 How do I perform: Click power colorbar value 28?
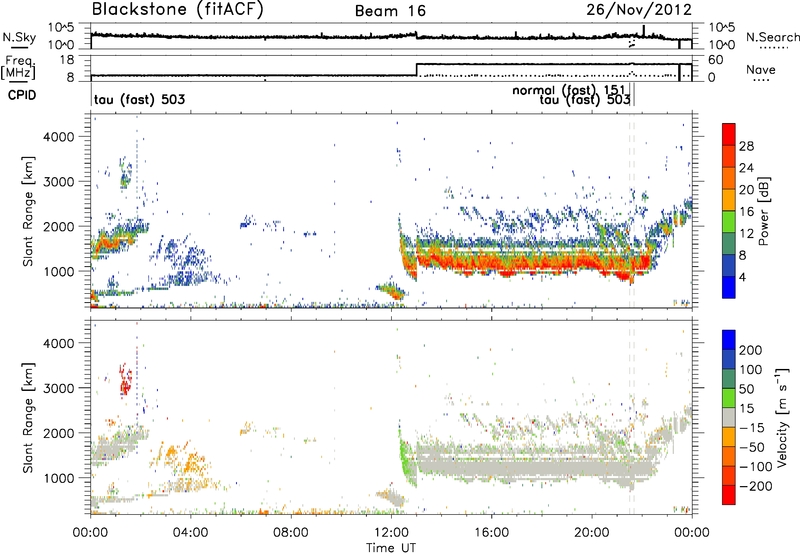point(746,146)
